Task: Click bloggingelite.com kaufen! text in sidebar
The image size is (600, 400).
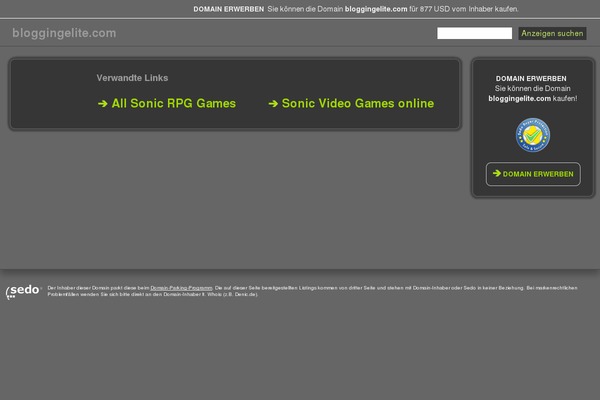Action: coord(533,98)
